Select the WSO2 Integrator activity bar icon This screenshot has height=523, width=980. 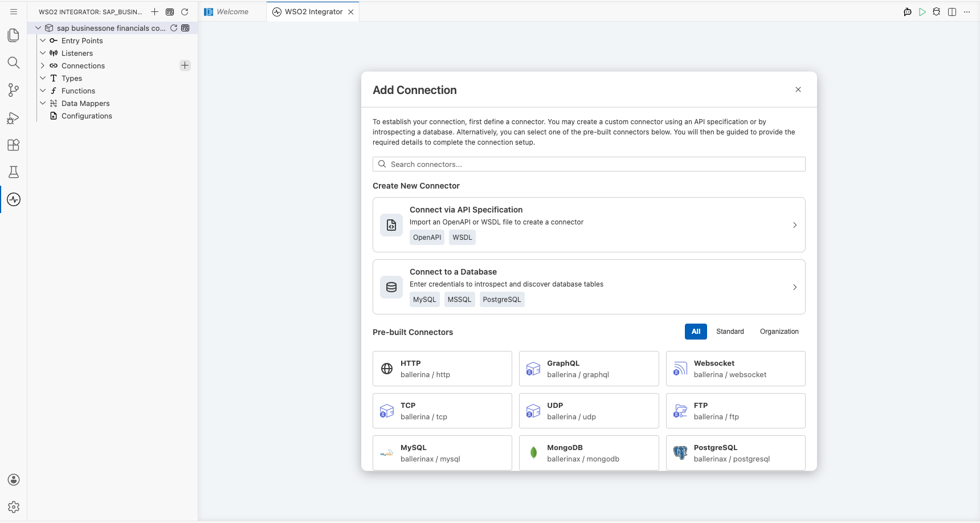coord(14,199)
